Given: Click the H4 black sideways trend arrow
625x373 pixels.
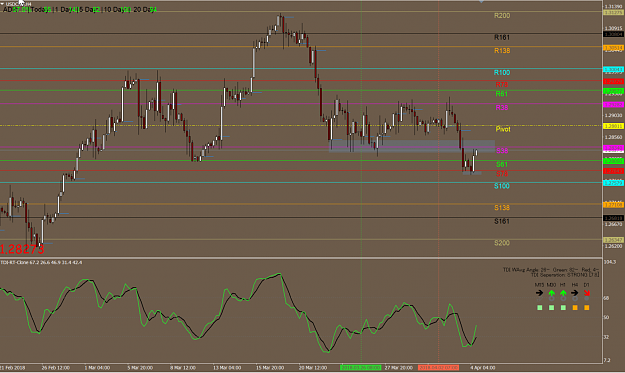Looking at the screenshot, I should click(574, 293).
